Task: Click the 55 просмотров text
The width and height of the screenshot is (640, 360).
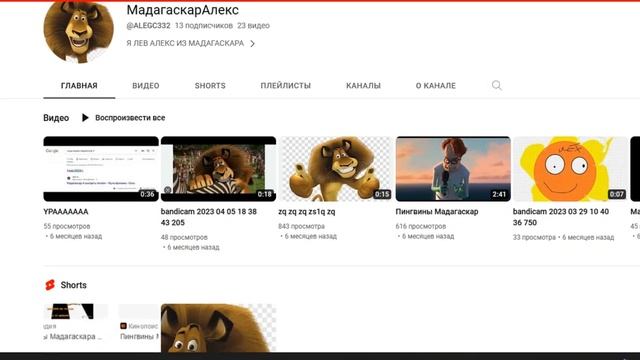Action: [x=67, y=226]
